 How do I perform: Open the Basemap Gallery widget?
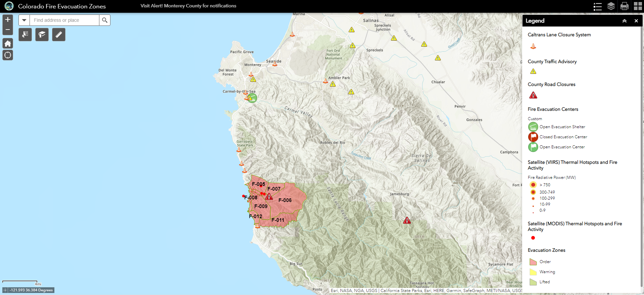tap(638, 6)
